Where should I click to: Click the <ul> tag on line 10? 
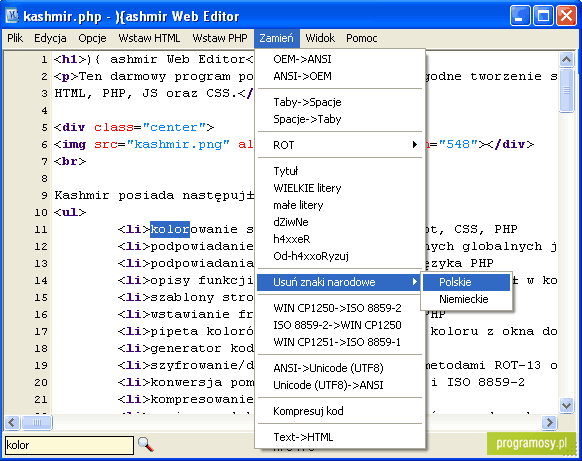(x=70, y=212)
